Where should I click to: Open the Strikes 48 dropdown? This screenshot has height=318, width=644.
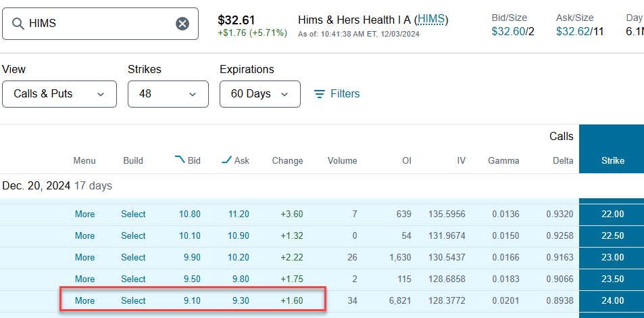(x=168, y=94)
